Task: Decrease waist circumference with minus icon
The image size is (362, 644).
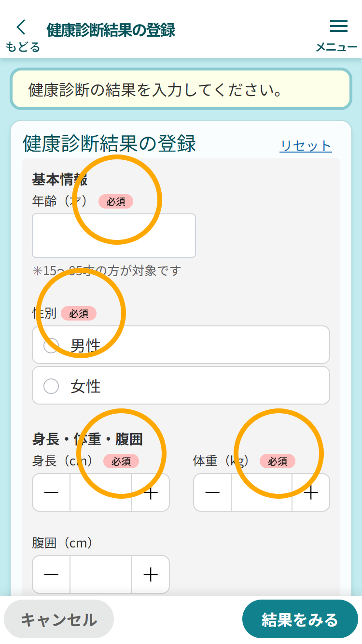Action: (x=51, y=574)
